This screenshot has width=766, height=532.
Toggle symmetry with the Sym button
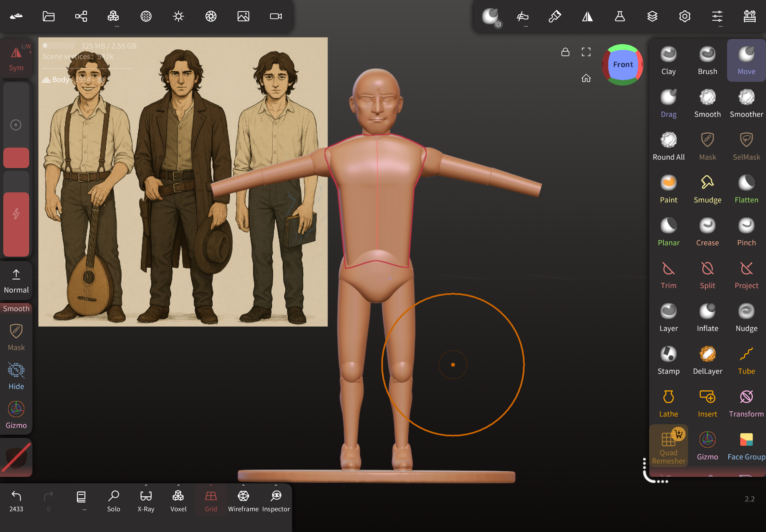(x=15, y=59)
